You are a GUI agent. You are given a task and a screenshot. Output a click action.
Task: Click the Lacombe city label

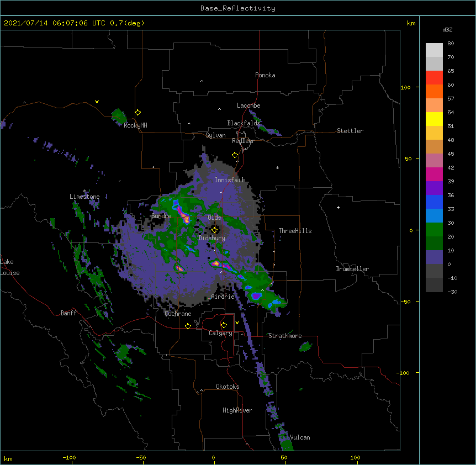(248, 105)
